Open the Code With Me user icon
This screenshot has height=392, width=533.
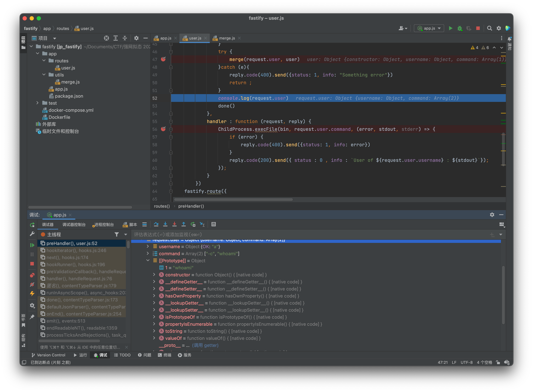tap(403, 28)
